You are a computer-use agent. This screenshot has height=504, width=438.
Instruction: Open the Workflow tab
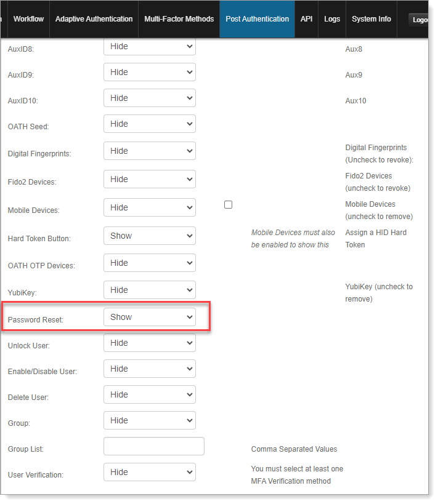coord(28,19)
